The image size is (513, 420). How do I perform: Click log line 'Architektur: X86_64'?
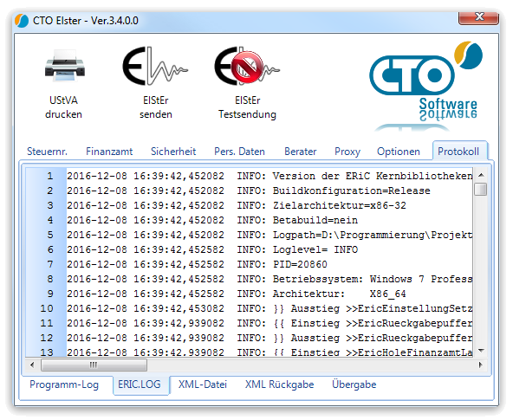pos(269,294)
